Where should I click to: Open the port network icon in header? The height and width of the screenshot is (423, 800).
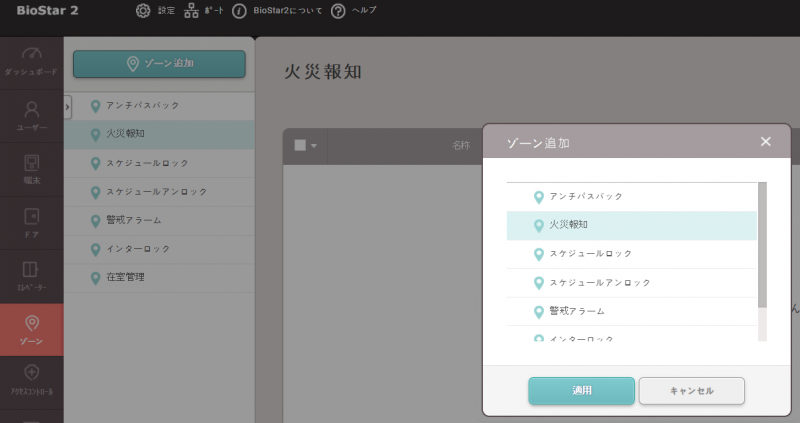click(x=192, y=11)
